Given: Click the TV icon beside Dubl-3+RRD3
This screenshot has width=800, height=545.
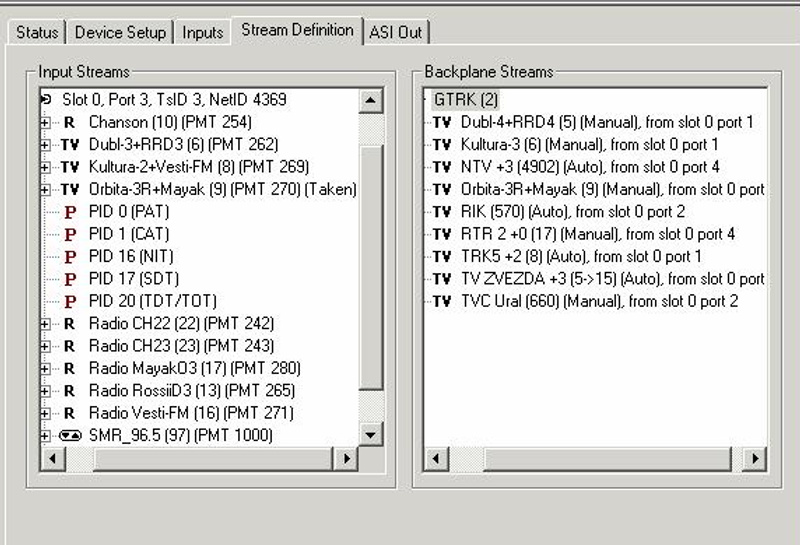Looking at the screenshot, I should (70, 145).
